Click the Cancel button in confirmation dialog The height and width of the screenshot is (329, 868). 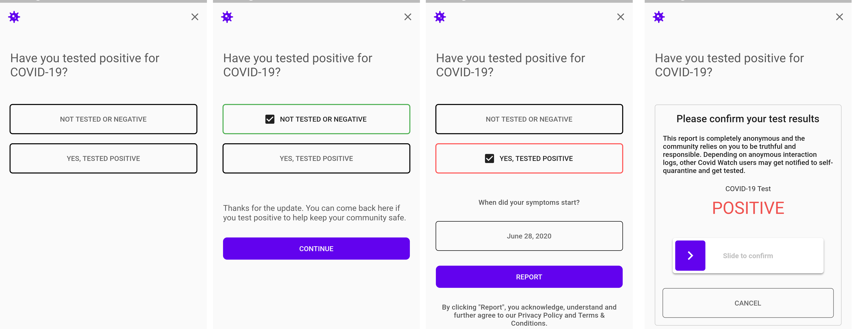click(748, 303)
